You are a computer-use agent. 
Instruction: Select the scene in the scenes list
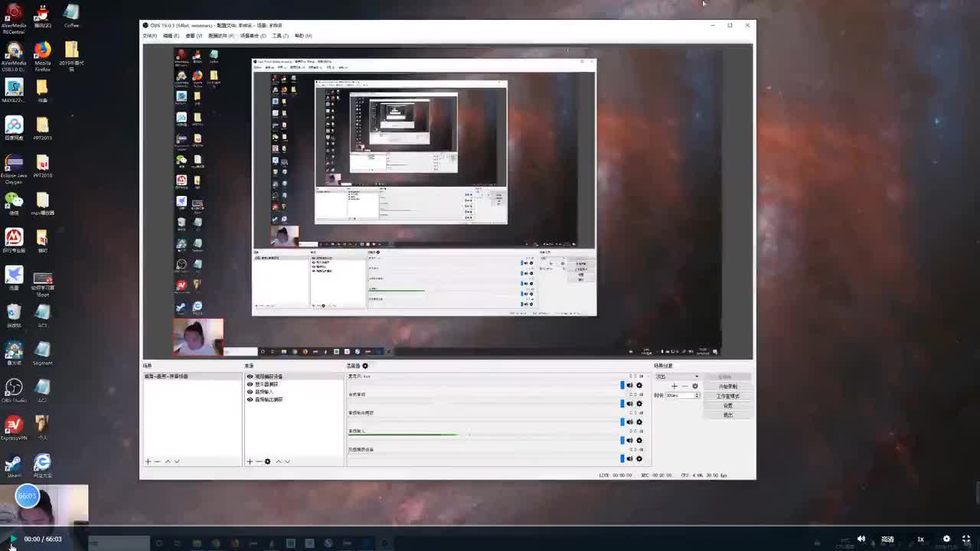(x=192, y=377)
